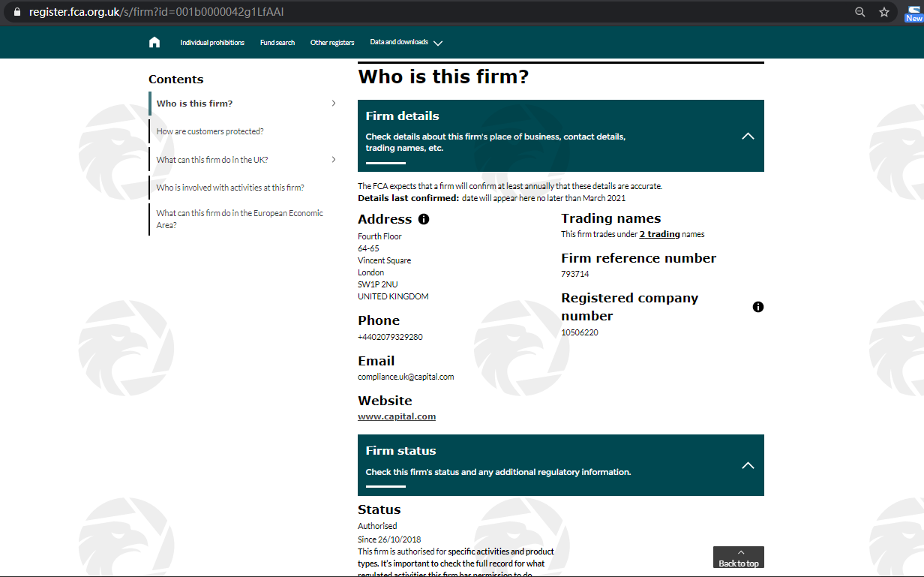Open the Fund search page
Image resolution: width=924 pixels, height=577 pixels.
point(277,43)
